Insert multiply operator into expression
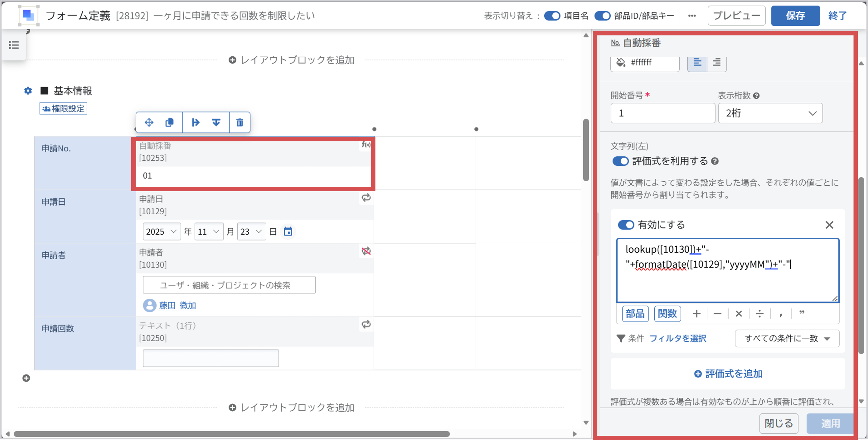868x440 pixels. tap(739, 314)
